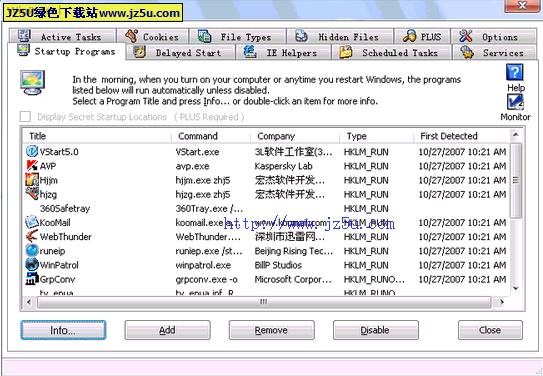This screenshot has height=376, width=543.
Task: Click the winpatrol.exe command cell
Action: (203, 265)
